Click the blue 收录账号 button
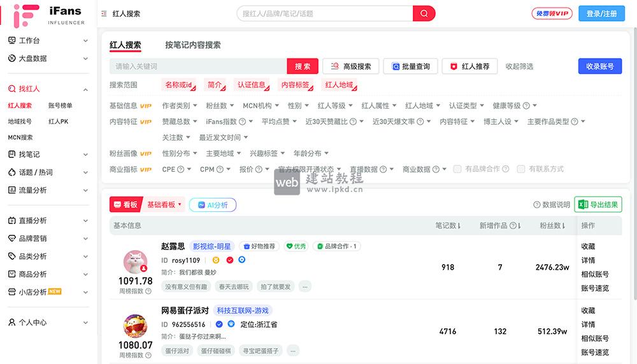 click(599, 66)
